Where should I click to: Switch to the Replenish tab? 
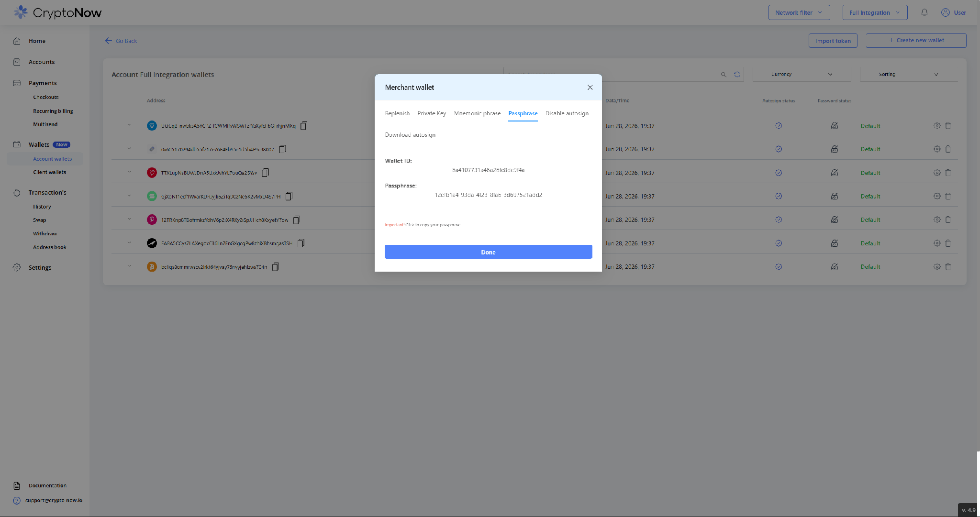click(397, 113)
